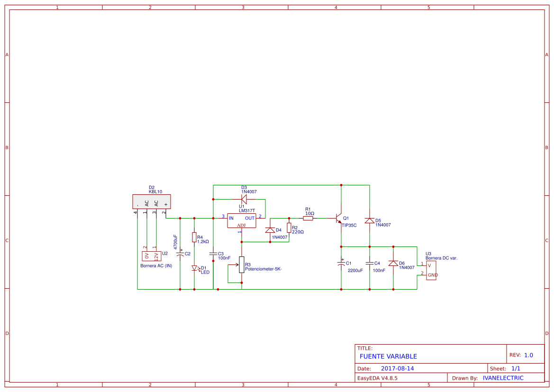Select the date 2017-08-14 field
This screenshot has height=392, width=554.
[x=397, y=368]
